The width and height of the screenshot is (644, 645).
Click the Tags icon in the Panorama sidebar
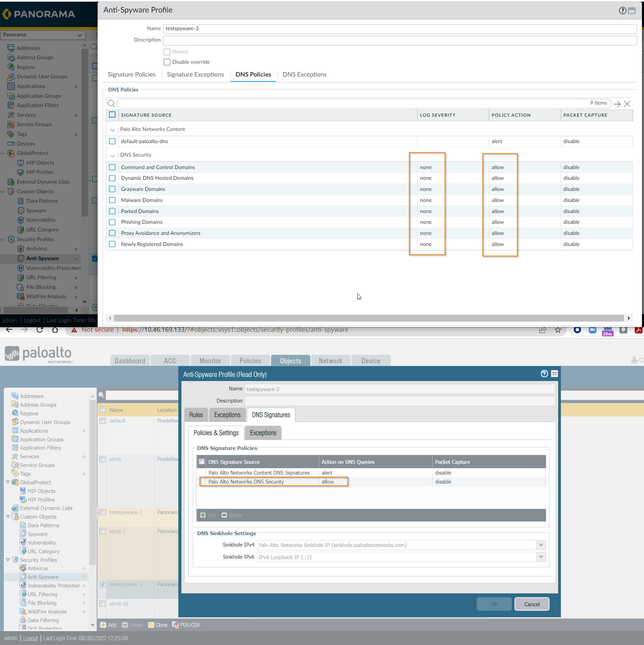point(11,134)
